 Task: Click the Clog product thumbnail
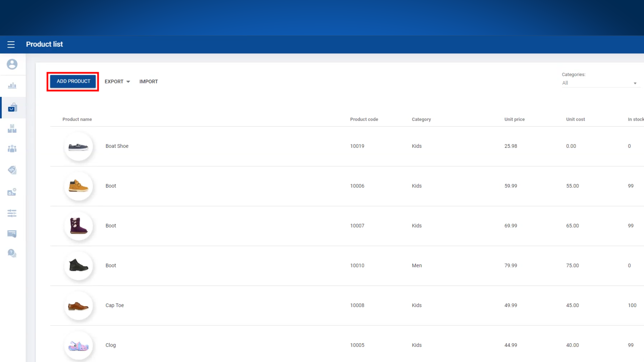click(78, 346)
